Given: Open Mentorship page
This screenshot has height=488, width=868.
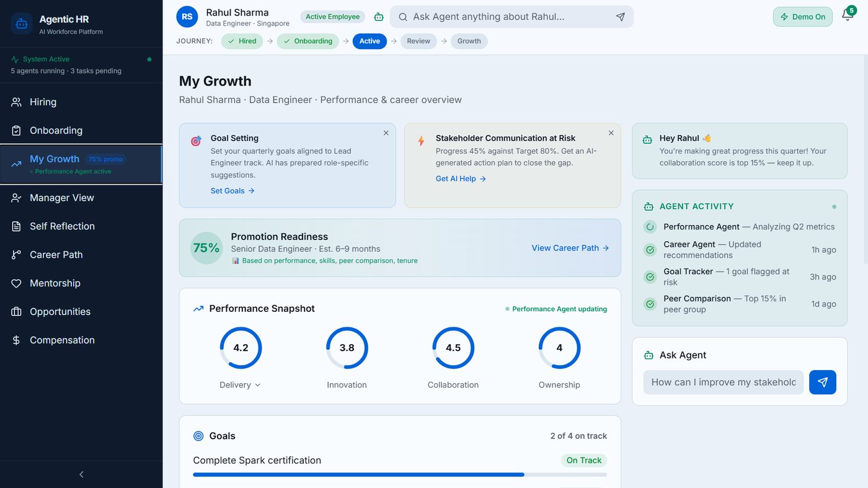Looking at the screenshot, I should coord(81,283).
